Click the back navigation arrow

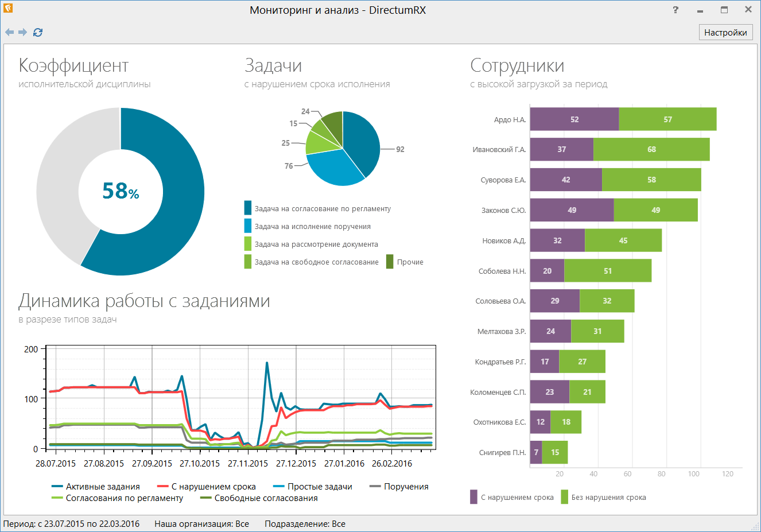(9, 33)
